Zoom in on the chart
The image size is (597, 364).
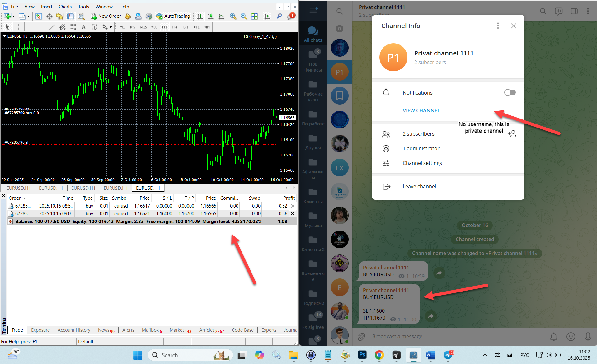233,16
